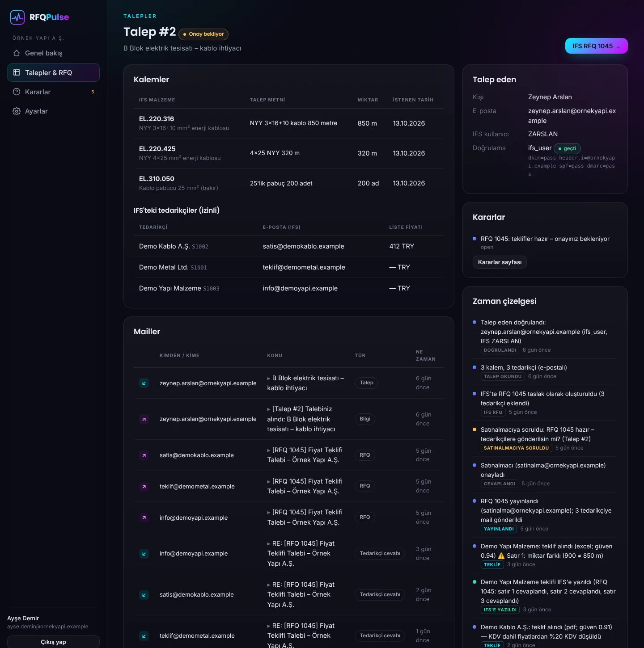Open the IFS RFQ 1045 button
644x648 pixels.
point(596,46)
